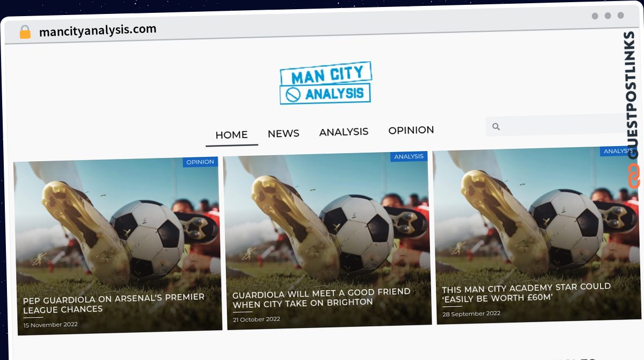Open the Pep Guardiola Arsenal chances headline

point(114,304)
